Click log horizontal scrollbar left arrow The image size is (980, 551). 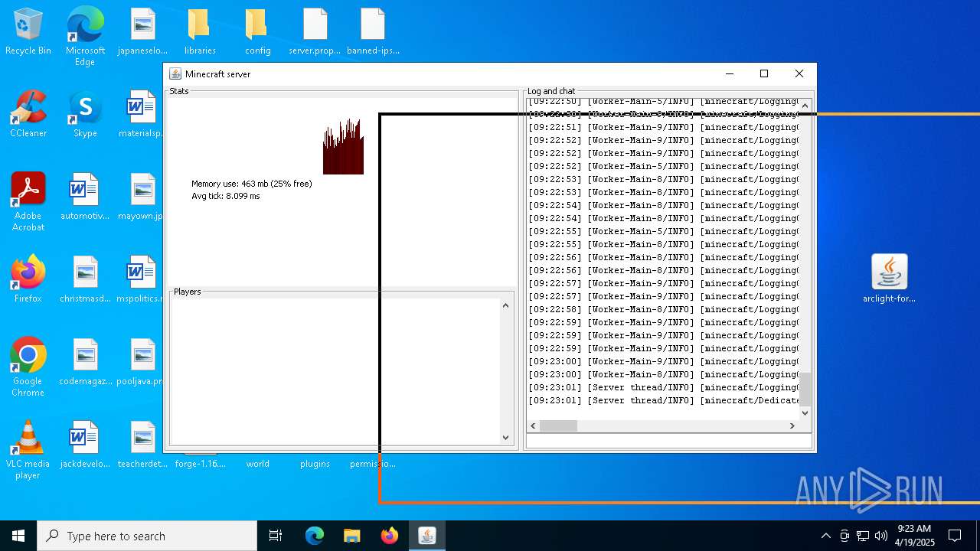coord(533,425)
